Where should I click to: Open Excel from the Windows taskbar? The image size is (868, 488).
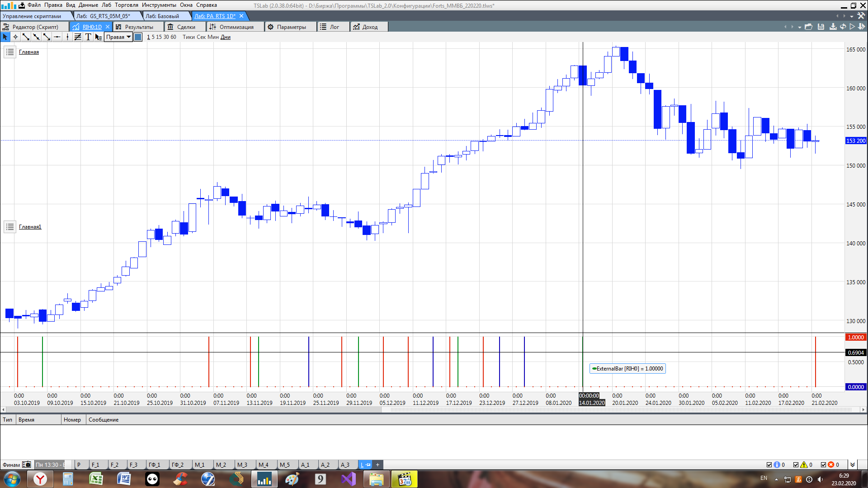click(x=96, y=479)
